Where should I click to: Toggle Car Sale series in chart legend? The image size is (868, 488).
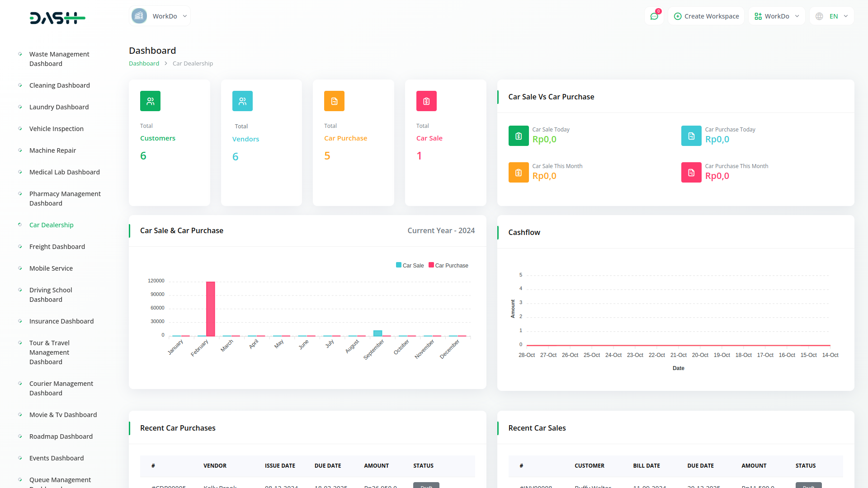410,266
